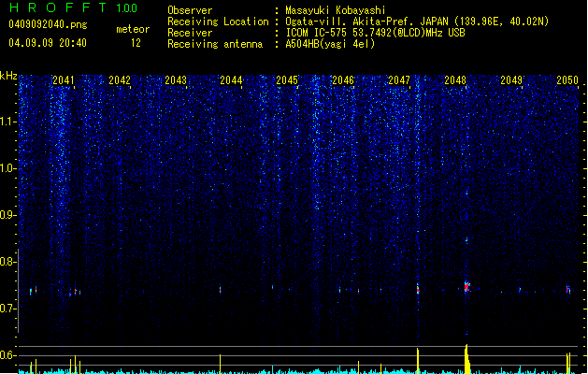Viewport: 588px width, 374px height.
Task: Click the meteor count value 12
Action: click(x=136, y=43)
